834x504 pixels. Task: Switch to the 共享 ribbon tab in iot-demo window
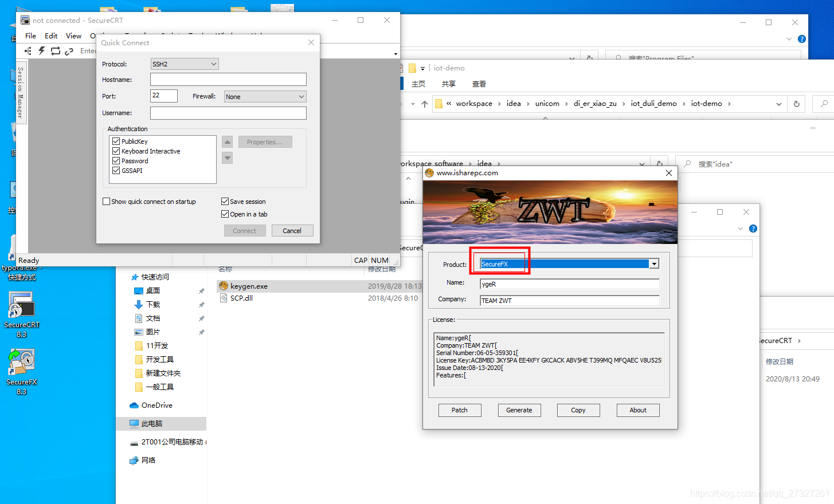[449, 84]
